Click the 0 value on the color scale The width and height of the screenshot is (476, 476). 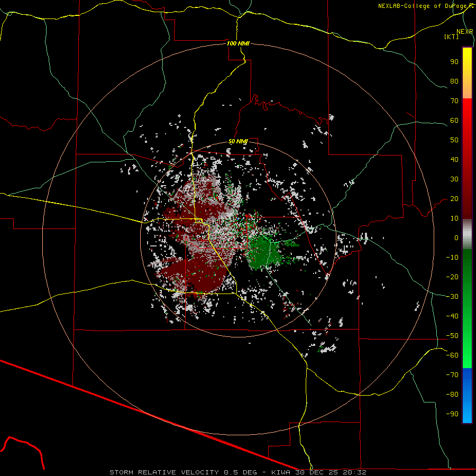[x=456, y=238]
